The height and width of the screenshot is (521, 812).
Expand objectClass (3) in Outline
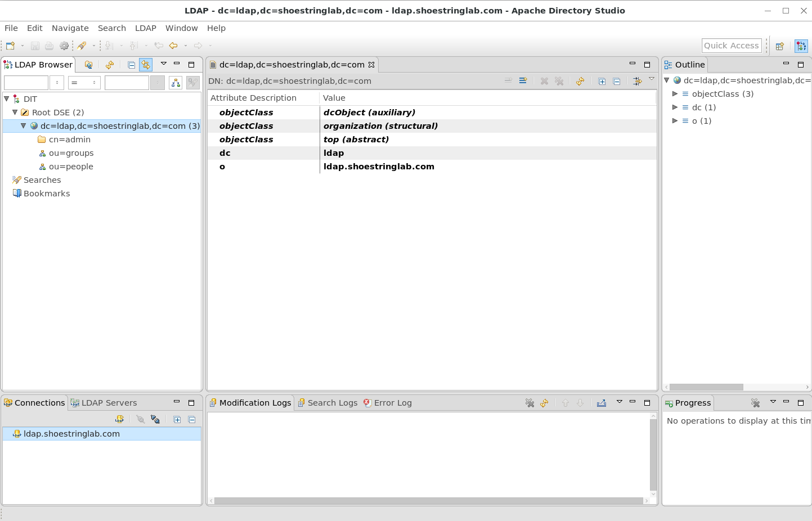pos(675,94)
